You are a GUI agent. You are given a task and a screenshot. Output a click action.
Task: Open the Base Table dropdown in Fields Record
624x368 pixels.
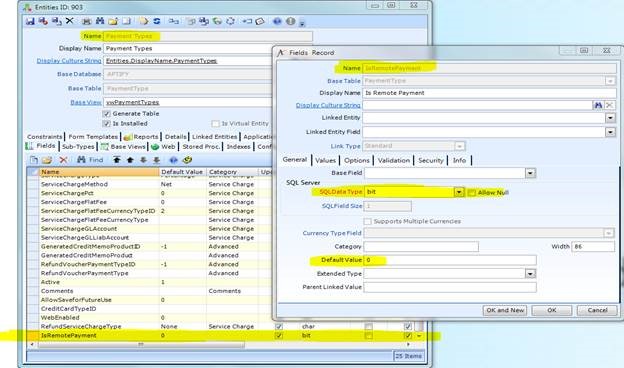click(x=610, y=81)
